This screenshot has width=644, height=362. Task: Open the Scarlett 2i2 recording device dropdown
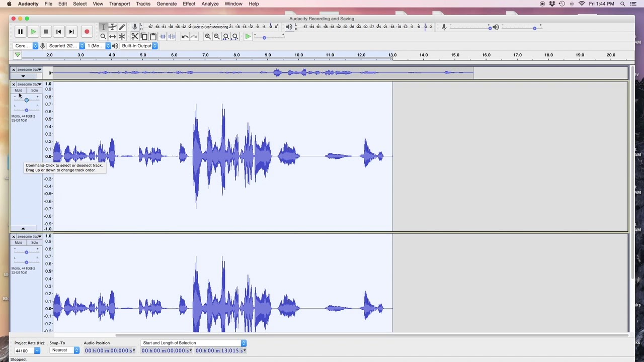pos(66,46)
